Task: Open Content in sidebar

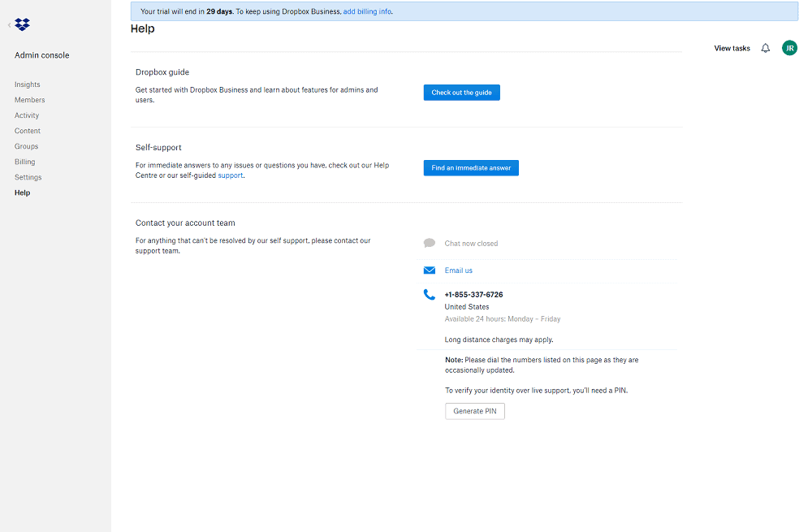Action: pyautogui.click(x=28, y=131)
